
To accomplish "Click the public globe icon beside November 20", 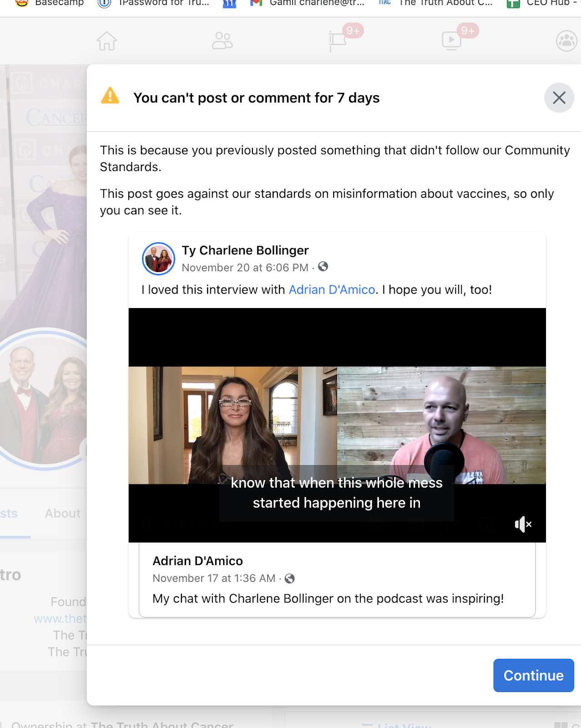I will point(323,267).
